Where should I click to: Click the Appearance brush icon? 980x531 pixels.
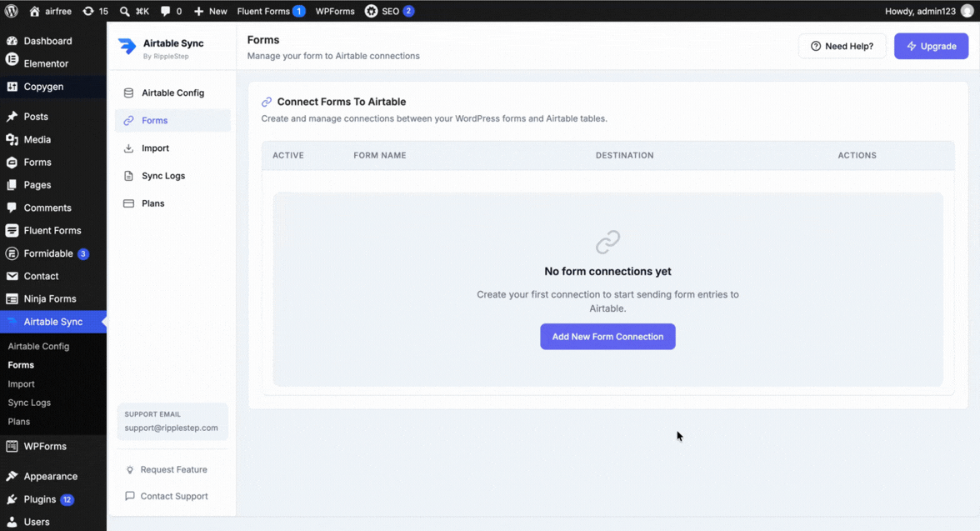(12, 476)
